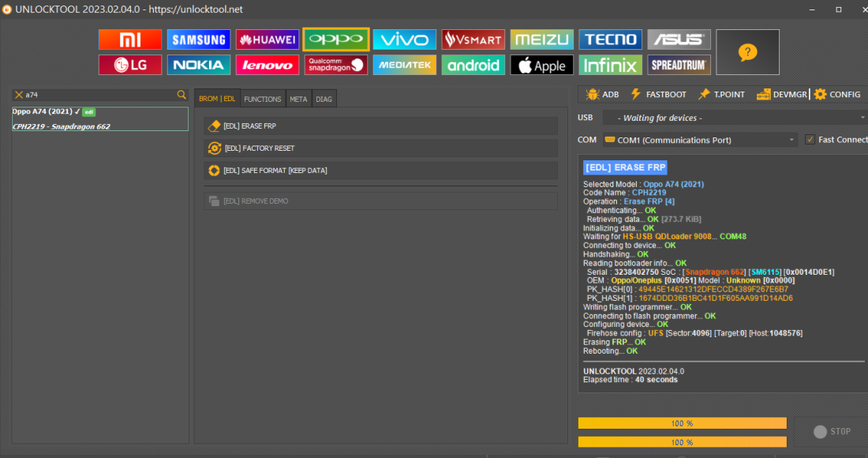Select the MediaTek brand tile

(x=405, y=65)
